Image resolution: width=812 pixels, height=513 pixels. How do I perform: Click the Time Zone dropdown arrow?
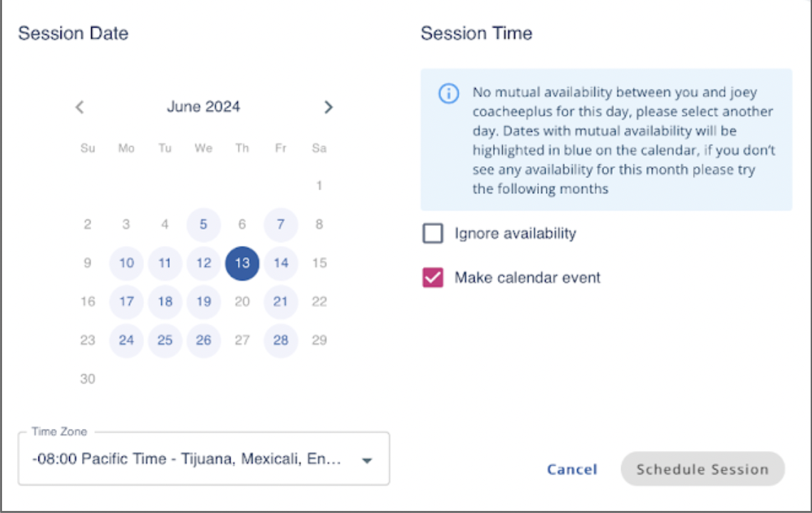tap(367, 460)
